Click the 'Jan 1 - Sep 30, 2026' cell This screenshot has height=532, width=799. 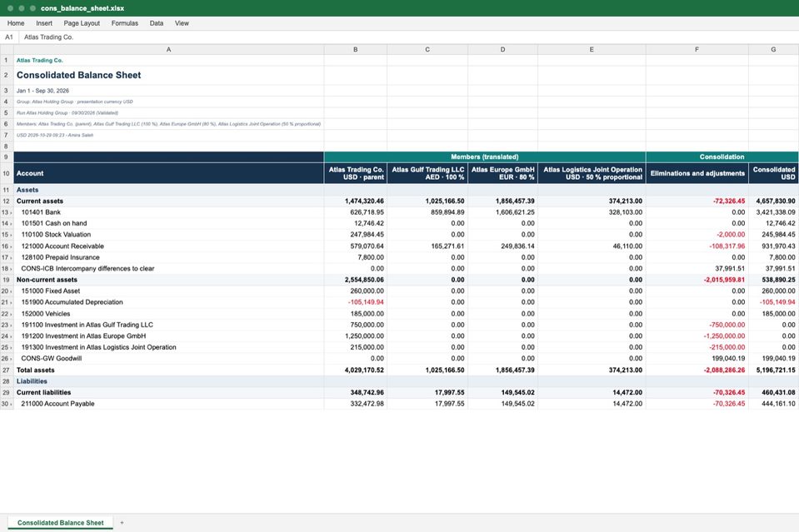coord(168,91)
